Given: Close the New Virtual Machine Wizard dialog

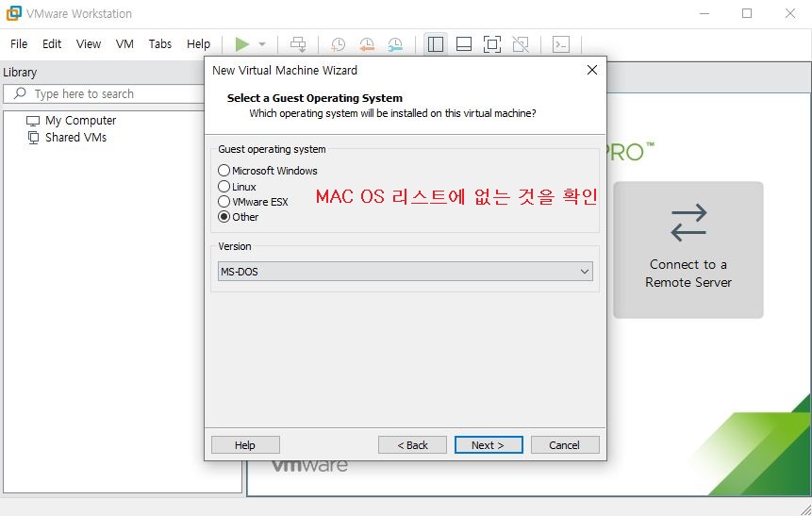Looking at the screenshot, I should coord(592,70).
